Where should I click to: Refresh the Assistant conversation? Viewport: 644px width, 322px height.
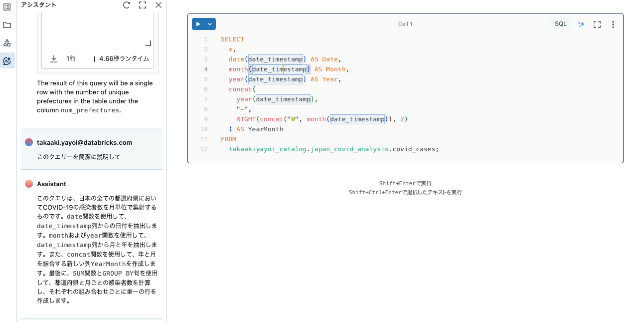(126, 5)
